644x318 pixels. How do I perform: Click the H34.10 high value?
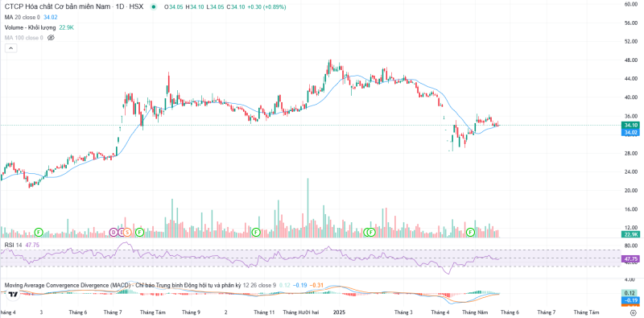point(196,7)
